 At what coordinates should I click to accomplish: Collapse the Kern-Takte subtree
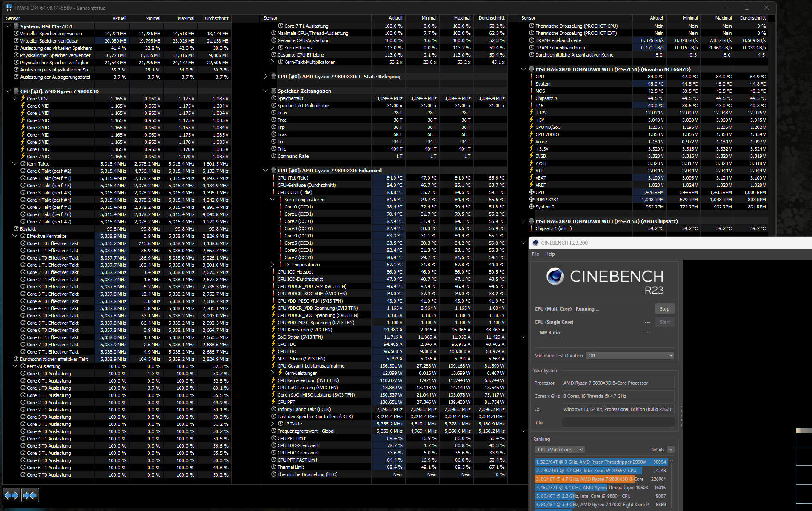(x=15, y=164)
